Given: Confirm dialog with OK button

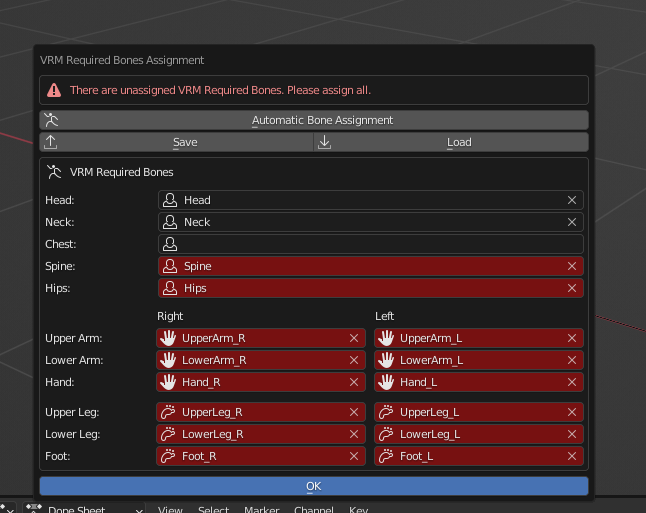Looking at the screenshot, I should [314, 486].
